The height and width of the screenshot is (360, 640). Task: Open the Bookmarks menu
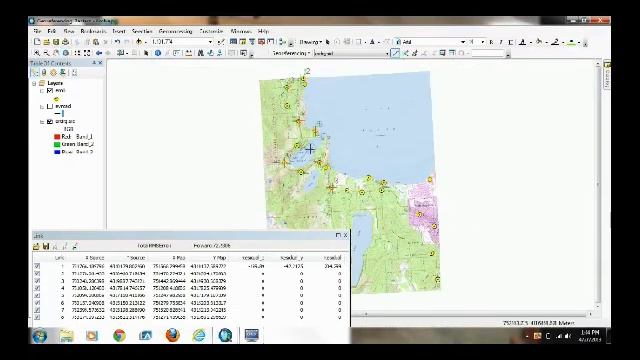click(93, 31)
